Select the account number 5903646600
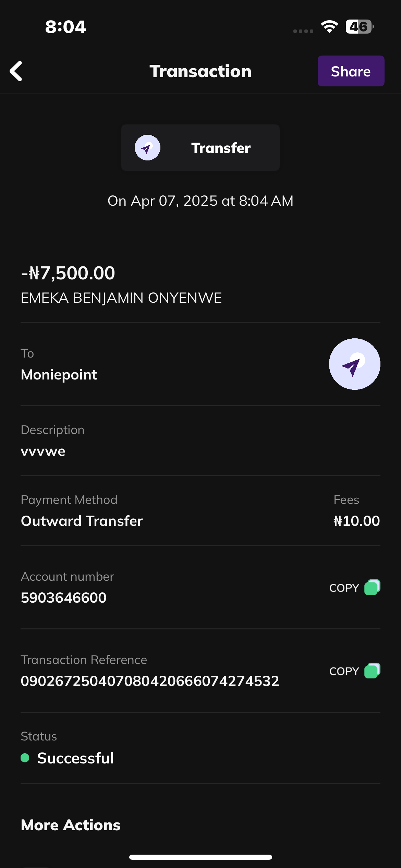This screenshot has height=868, width=401. (64, 598)
